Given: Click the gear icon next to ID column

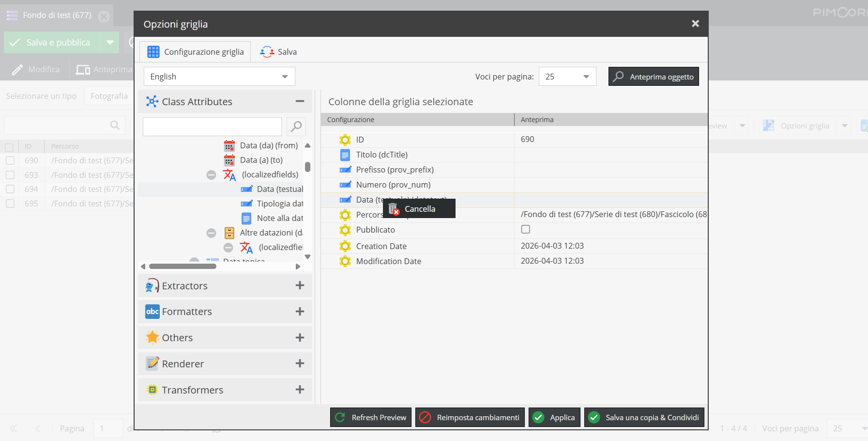Looking at the screenshot, I should (x=345, y=140).
